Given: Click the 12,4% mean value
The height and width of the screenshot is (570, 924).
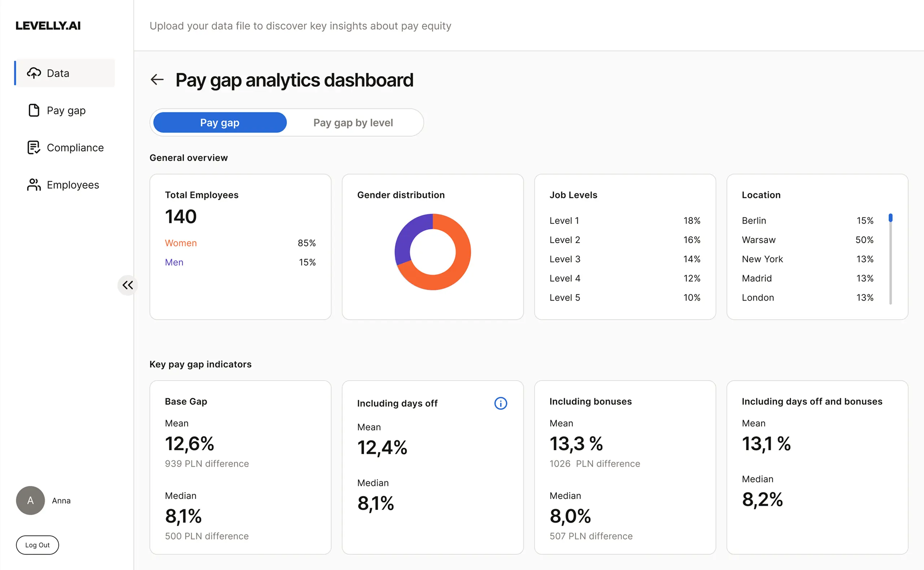Looking at the screenshot, I should tap(382, 448).
